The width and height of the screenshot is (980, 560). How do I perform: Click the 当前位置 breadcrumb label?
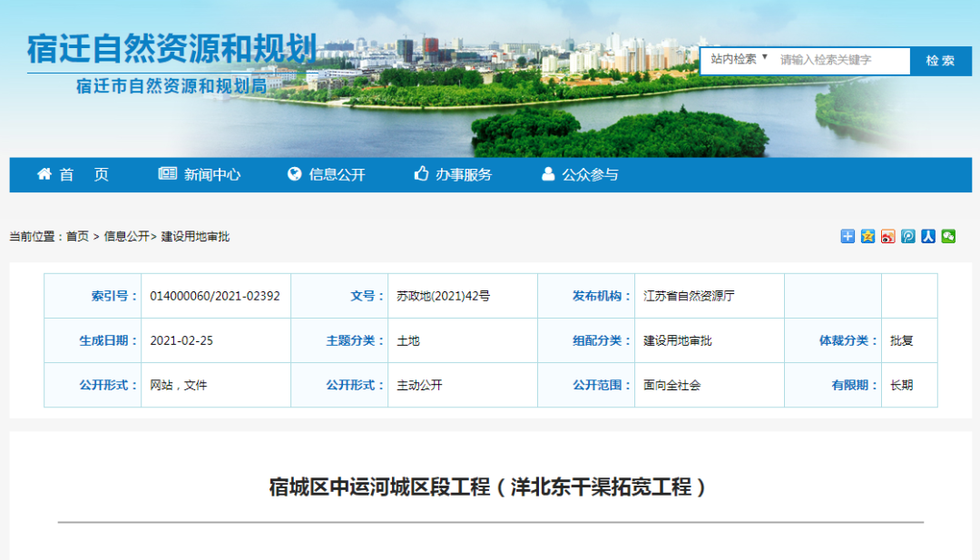pos(35,236)
